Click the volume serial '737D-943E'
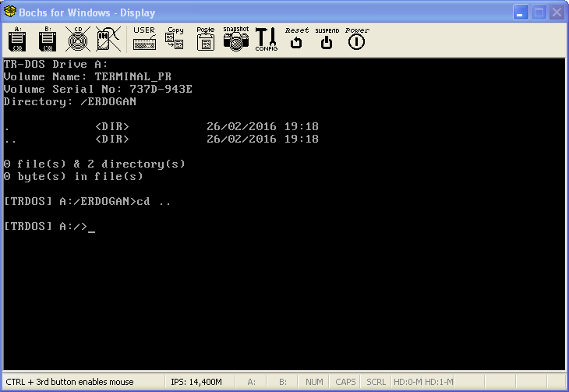569x392 pixels. click(x=161, y=89)
